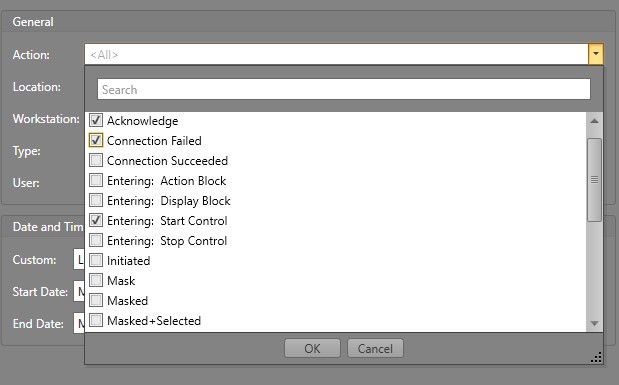The width and height of the screenshot is (619, 385).
Task: Click the scrollbar down arrow
Action: 594,323
